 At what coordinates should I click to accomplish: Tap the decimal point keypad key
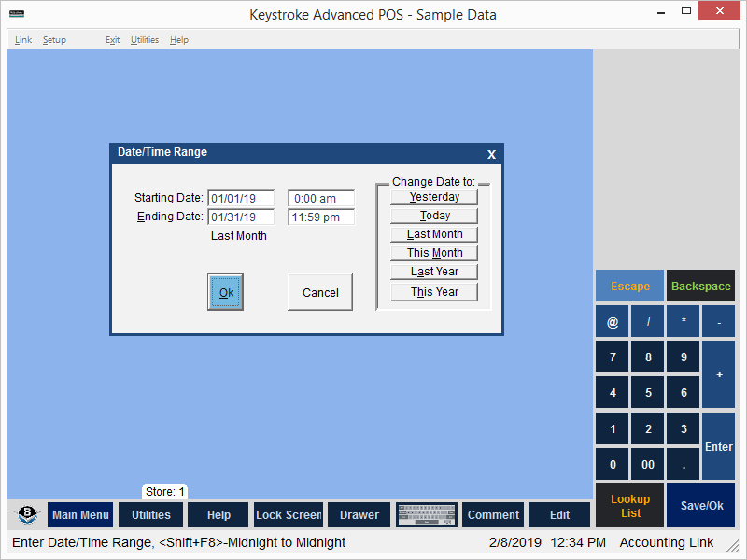coord(684,464)
